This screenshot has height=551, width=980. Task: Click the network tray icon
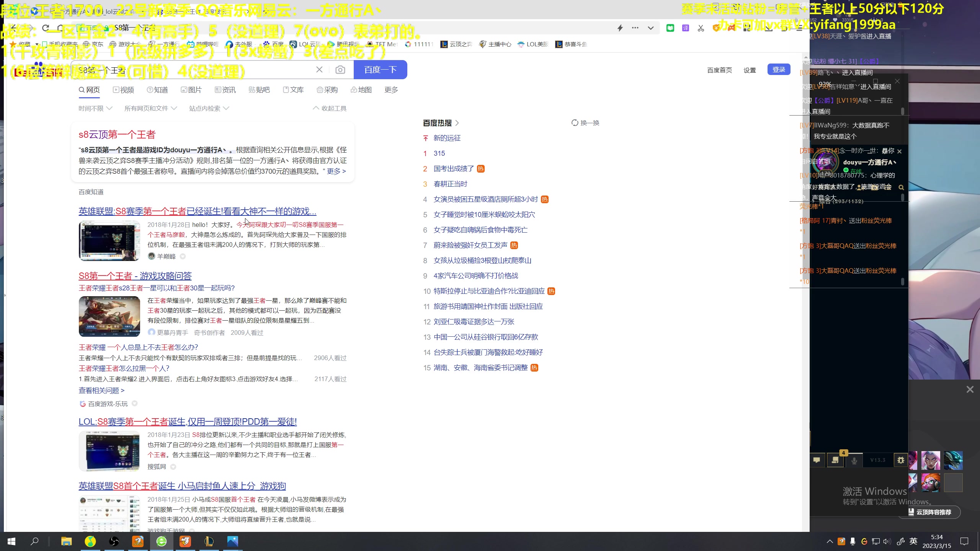click(x=875, y=541)
